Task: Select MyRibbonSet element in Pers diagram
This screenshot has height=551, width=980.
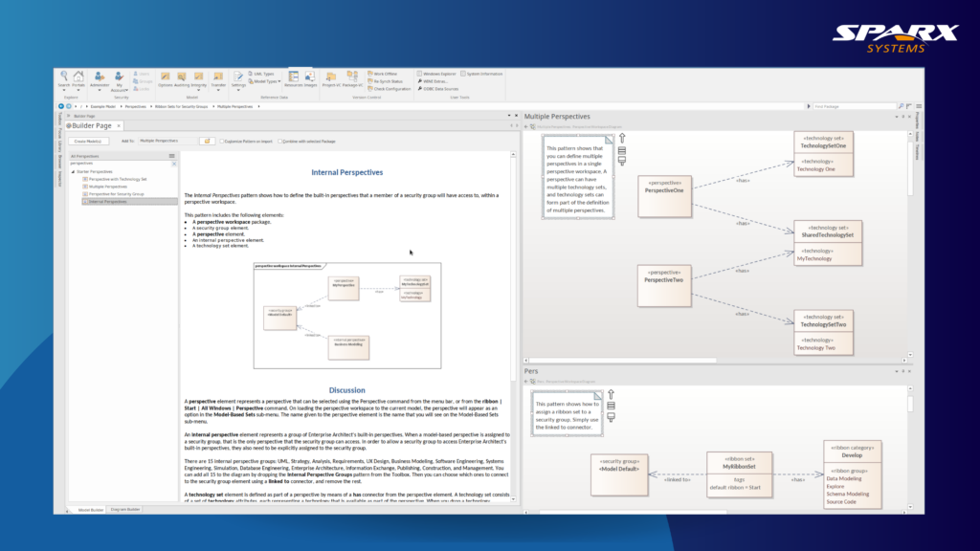Action: [740, 474]
